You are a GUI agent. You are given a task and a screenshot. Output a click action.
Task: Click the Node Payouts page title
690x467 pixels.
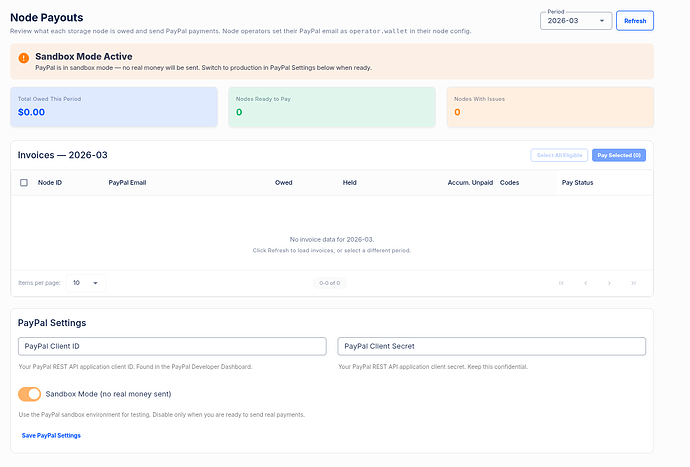[47, 18]
